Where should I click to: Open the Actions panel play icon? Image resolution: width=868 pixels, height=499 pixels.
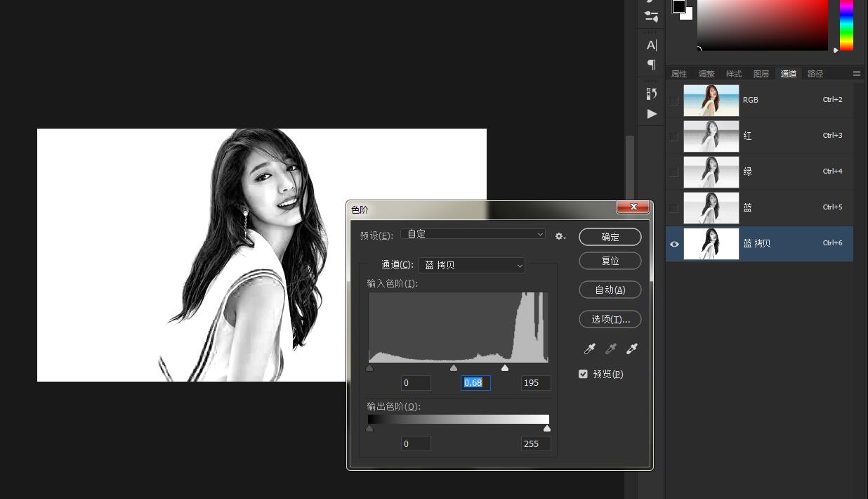[652, 114]
